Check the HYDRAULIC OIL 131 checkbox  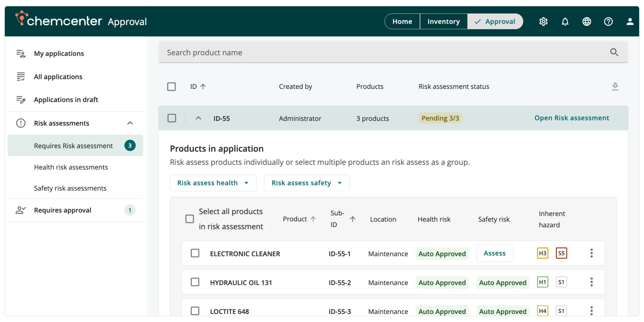pos(195,282)
